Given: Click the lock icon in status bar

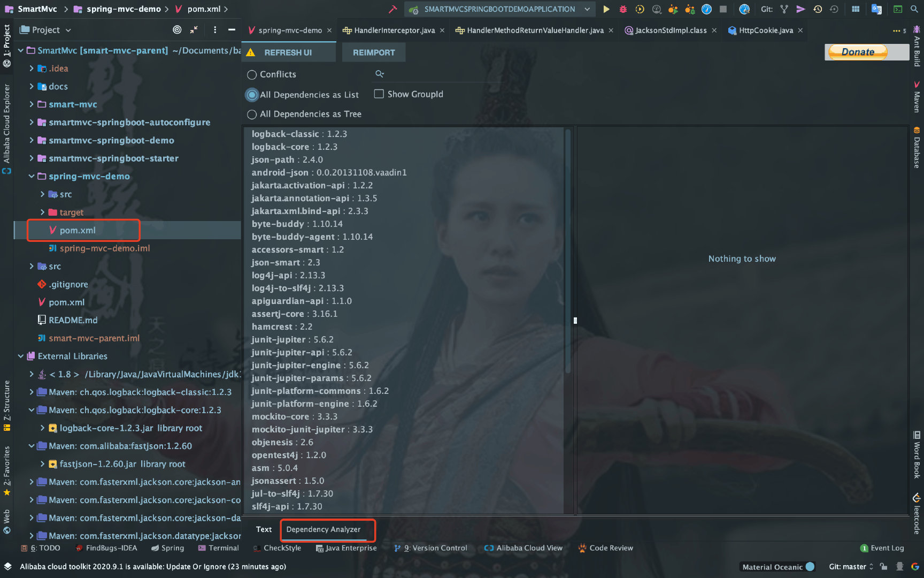Looking at the screenshot, I should coord(883,567).
